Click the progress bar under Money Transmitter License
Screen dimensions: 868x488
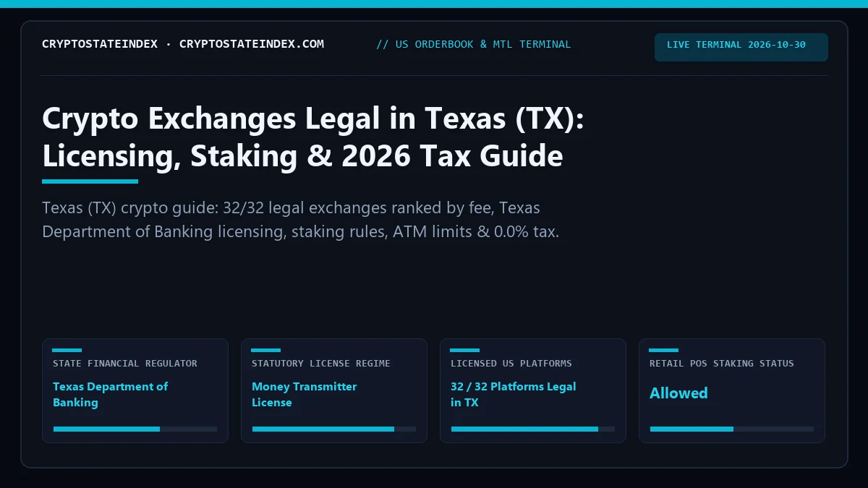pyautogui.click(x=334, y=429)
